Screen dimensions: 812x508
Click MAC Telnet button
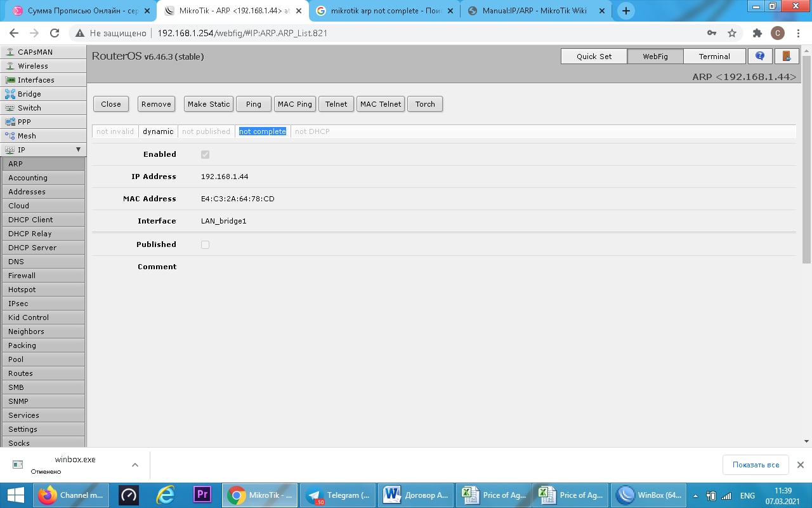click(x=381, y=104)
